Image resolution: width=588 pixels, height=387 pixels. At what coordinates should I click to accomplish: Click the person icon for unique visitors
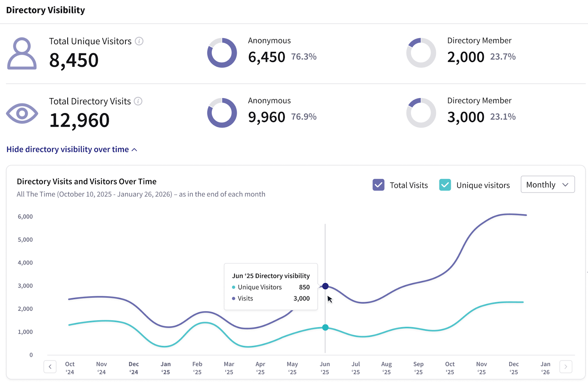(x=22, y=53)
